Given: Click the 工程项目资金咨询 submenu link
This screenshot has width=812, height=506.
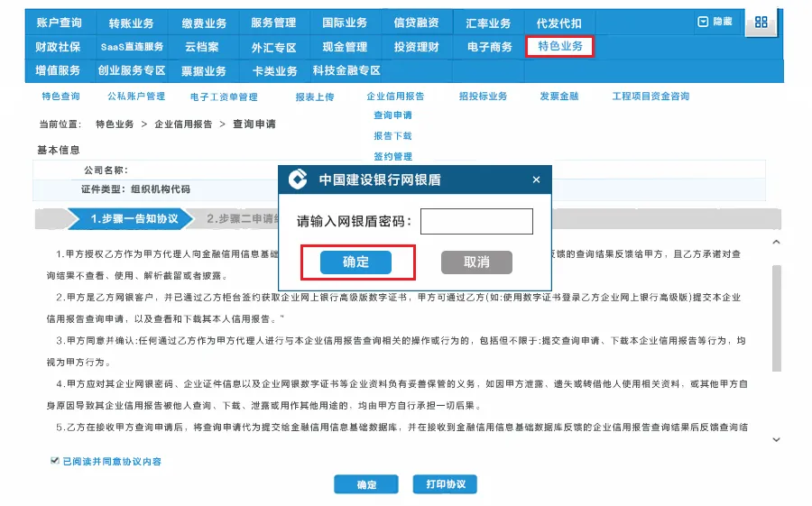Looking at the screenshot, I should tap(651, 97).
